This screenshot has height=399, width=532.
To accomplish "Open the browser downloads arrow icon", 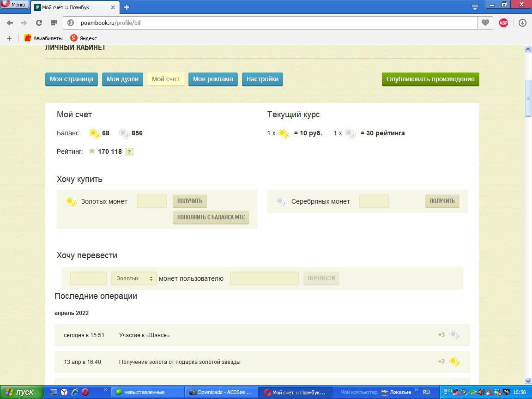I will pos(522,23).
